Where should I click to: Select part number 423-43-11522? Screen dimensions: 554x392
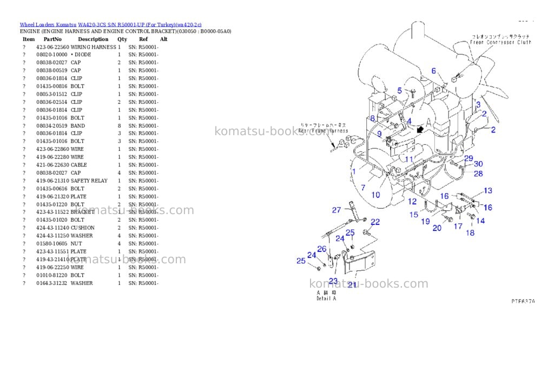[52, 212]
